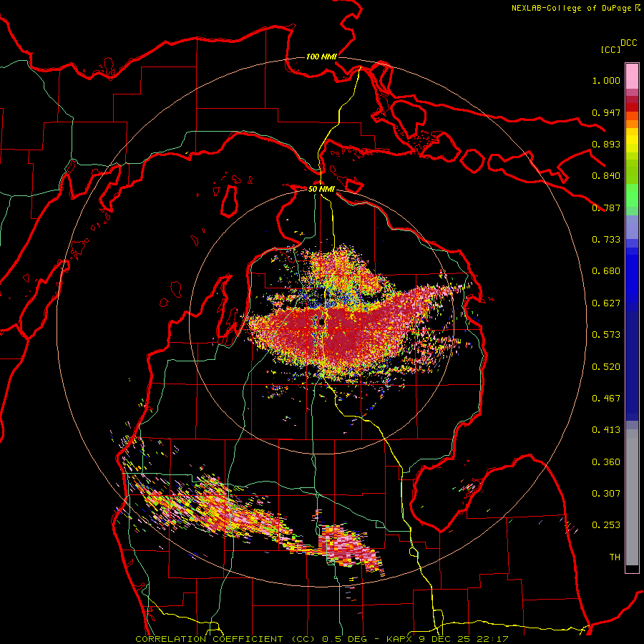The image size is (644, 644).
Task: Click the 50 NMI range ring label
Action: (x=321, y=189)
